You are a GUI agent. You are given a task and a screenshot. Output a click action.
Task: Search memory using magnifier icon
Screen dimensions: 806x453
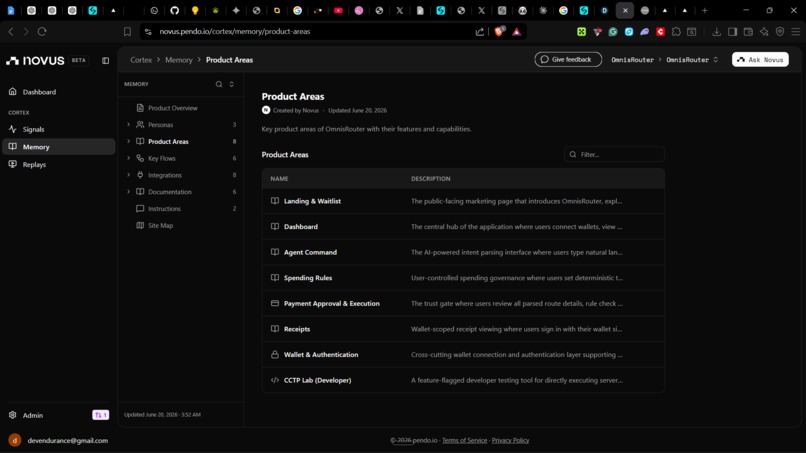point(219,84)
